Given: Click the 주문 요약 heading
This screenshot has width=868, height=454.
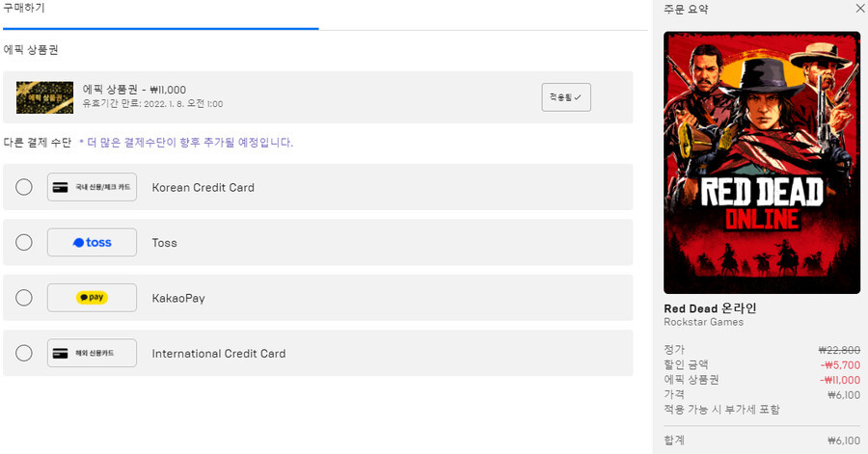Looking at the screenshot, I should (686, 9).
